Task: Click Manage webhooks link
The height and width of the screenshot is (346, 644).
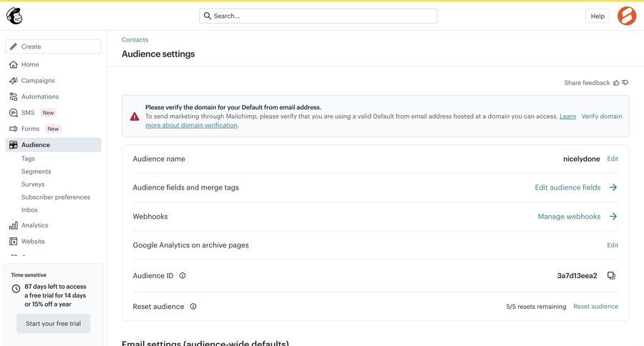Action: 569,217
